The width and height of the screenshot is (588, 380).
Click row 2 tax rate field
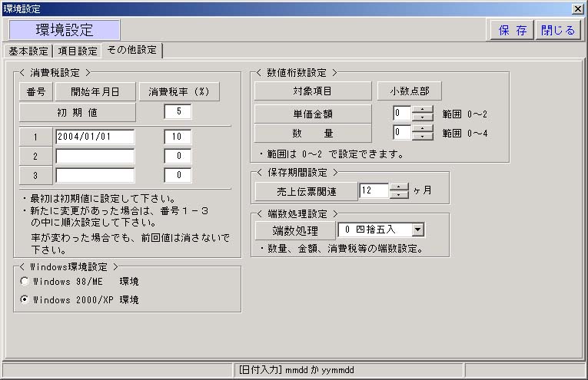[178, 156]
